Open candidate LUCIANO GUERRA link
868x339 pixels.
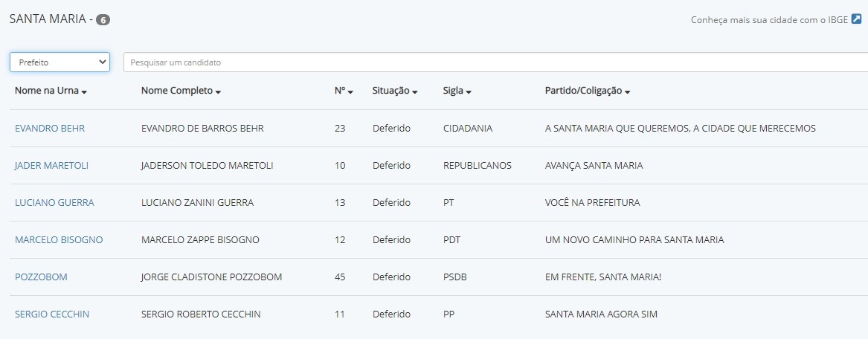tap(54, 202)
